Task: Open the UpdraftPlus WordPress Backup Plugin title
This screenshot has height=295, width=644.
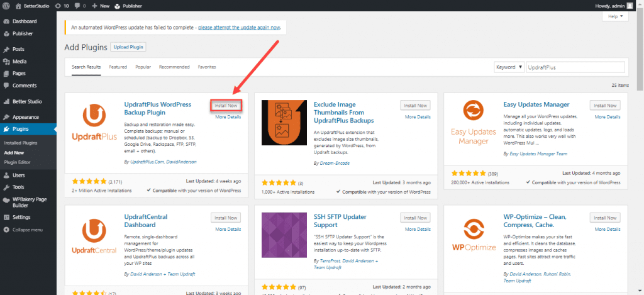Action: click(158, 108)
